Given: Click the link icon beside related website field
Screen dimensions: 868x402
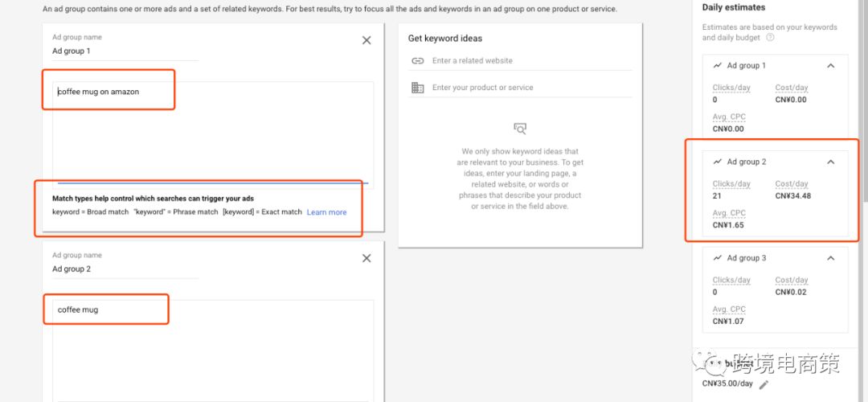Looking at the screenshot, I should click(417, 61).
